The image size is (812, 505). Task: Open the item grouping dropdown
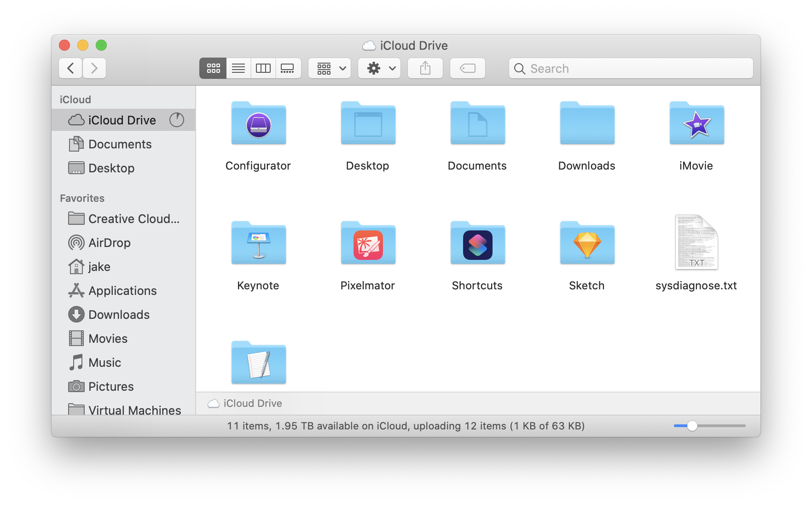(x=329, y=68)
